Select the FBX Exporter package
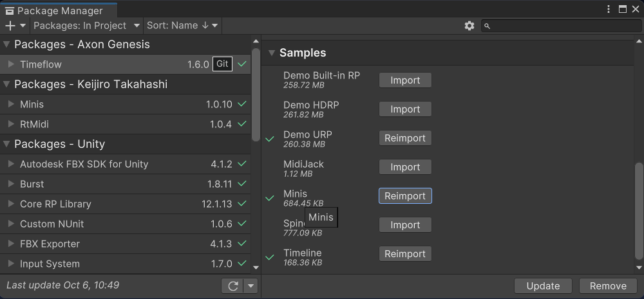The width and height of the screenshot is (644, 299). coord(126,244)
